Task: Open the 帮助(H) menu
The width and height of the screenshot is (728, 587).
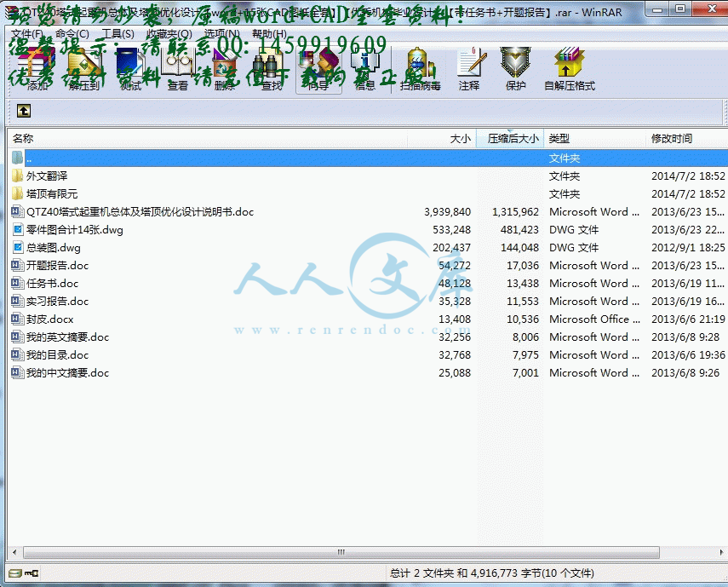Action: 269,34
